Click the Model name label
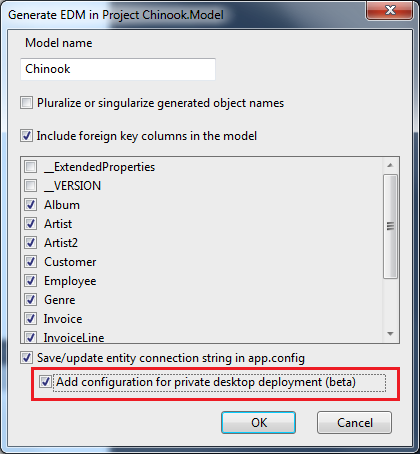 click(x=59, y=43)
